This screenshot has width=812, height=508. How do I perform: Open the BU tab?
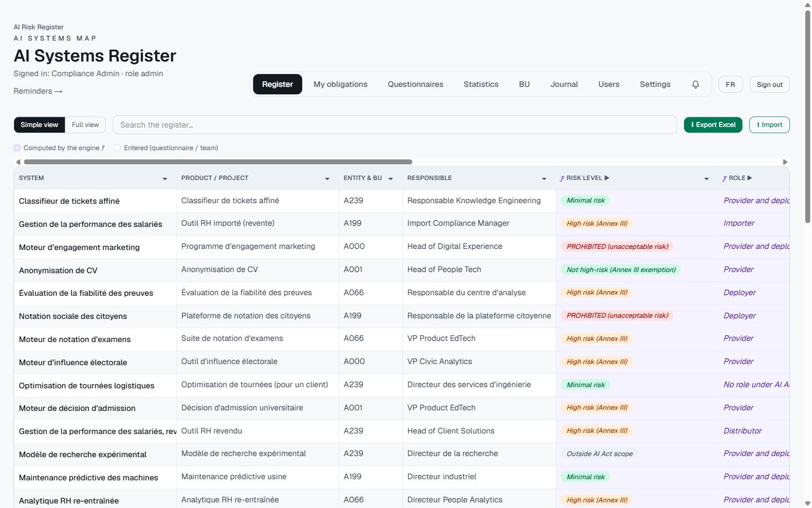coord(524,84)
